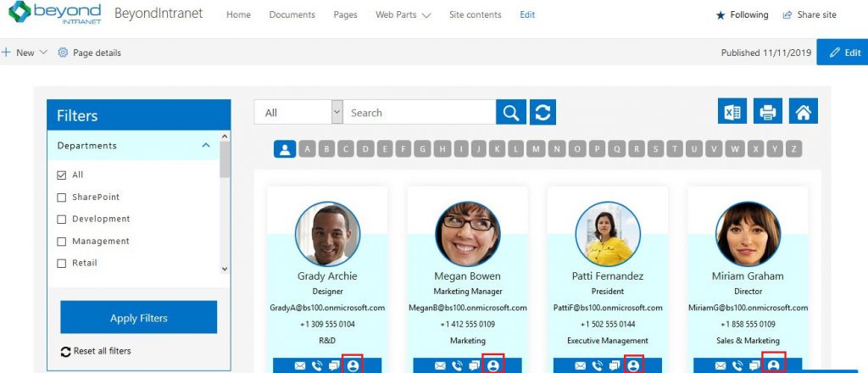Collapse the Departments filter section

point(206,146)
